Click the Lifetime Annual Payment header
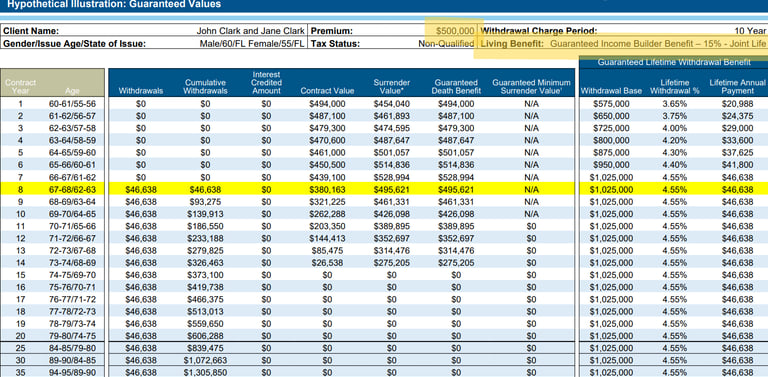Image resolution: width=768 pixels, height=377 pixels. tap(737, 87)
